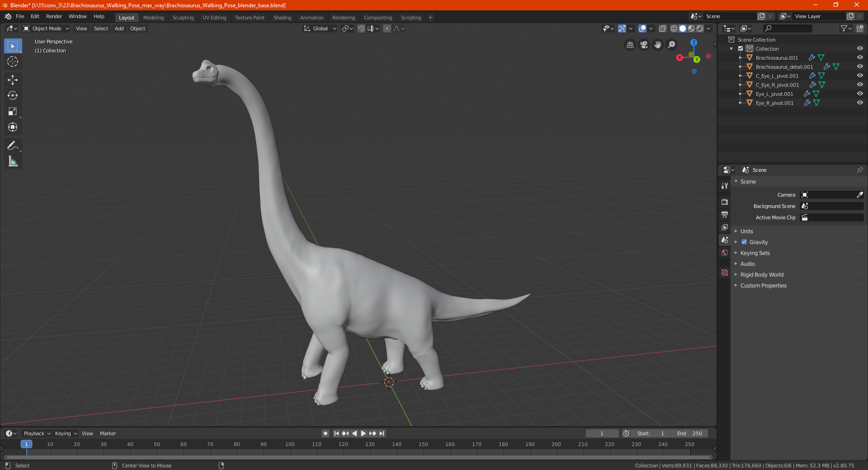868x470 pixels.
Task: Switch to rendered shading mode
Action: pyautogui.click(x=700, y=28)
